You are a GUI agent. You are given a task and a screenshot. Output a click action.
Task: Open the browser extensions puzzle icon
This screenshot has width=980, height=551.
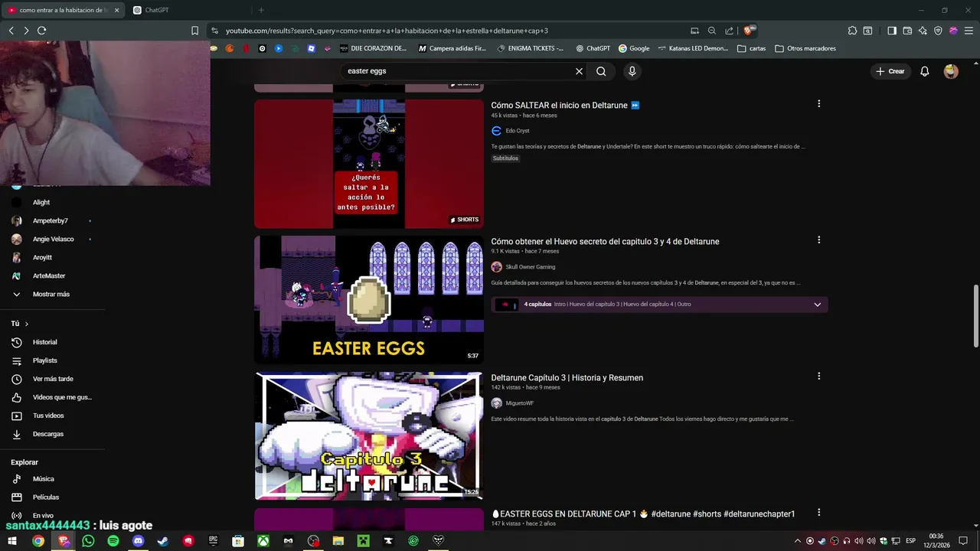[x=852, y=31]
